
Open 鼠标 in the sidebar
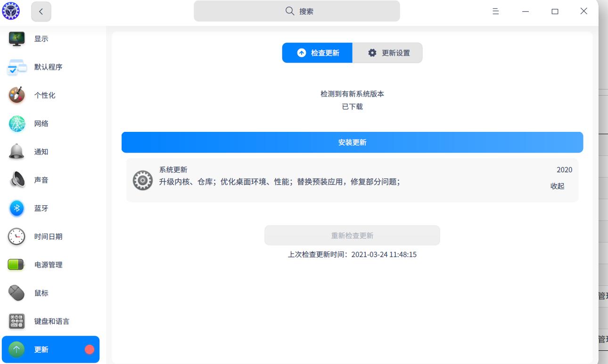point(51,293)
